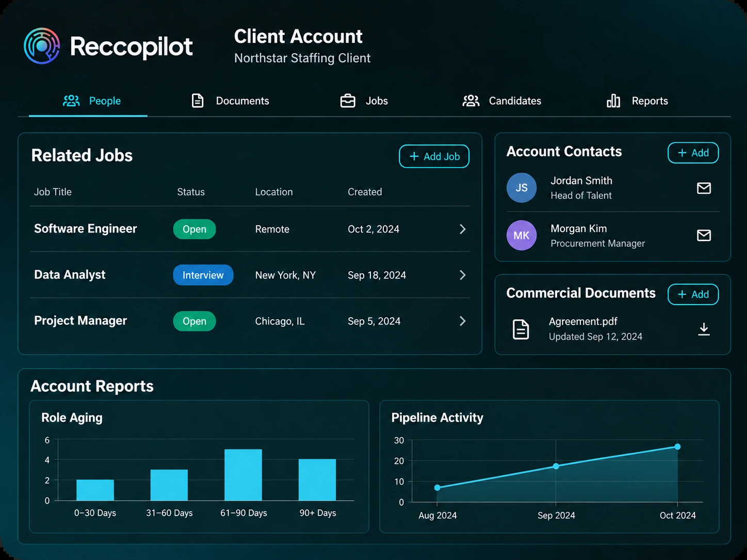Click Morgan Kim's MK avatar

[522, 236]
